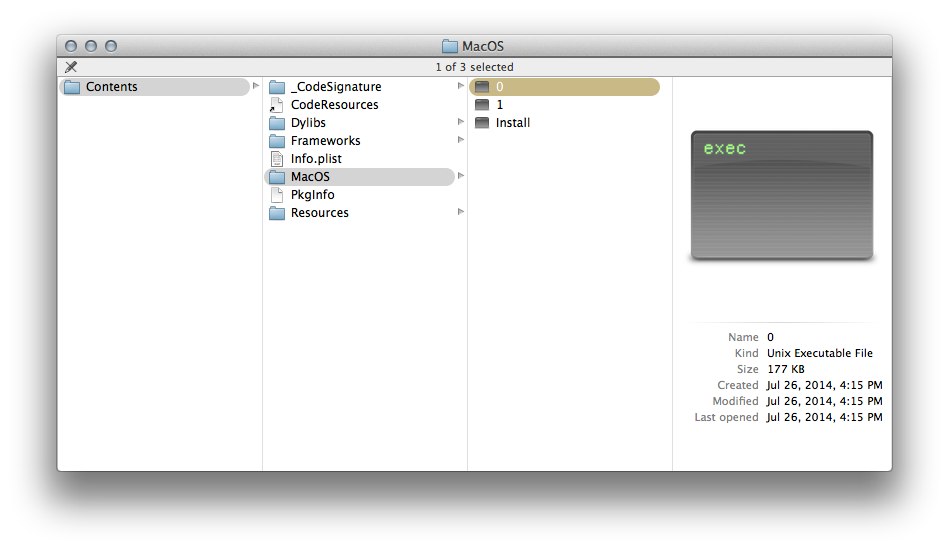Select the Contents row label
The image size is (949, 550).
[x=111, y=87]
